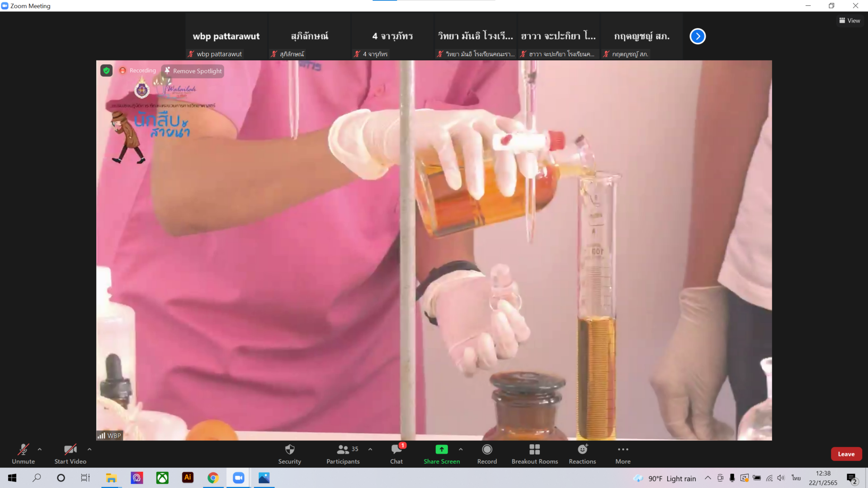Open the View layout menu
The width and height of the screenshot is (868, 488).
[849, 21]
